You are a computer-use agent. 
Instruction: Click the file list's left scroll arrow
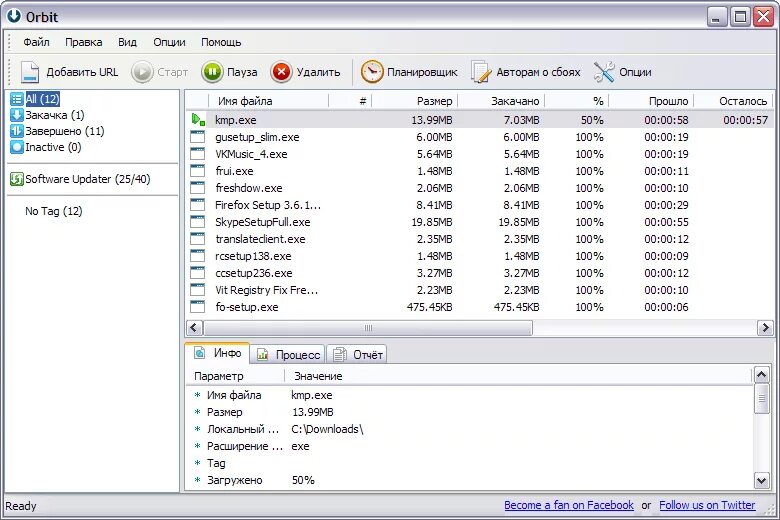[x=194, y=328]
